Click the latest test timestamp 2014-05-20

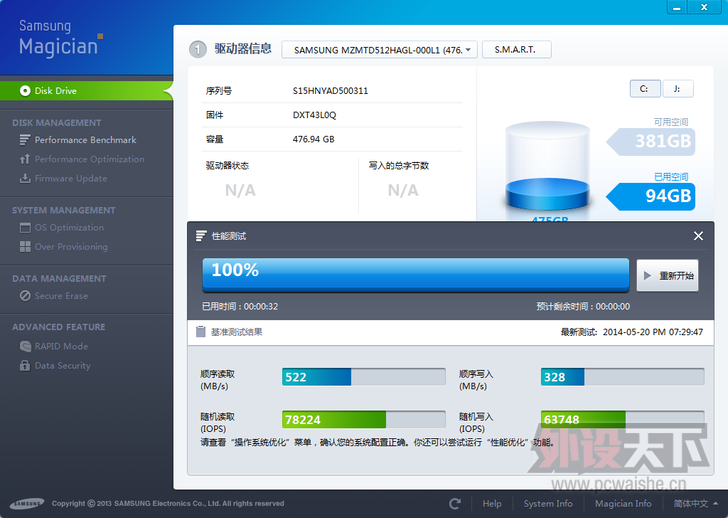click(x=653, y=332)
